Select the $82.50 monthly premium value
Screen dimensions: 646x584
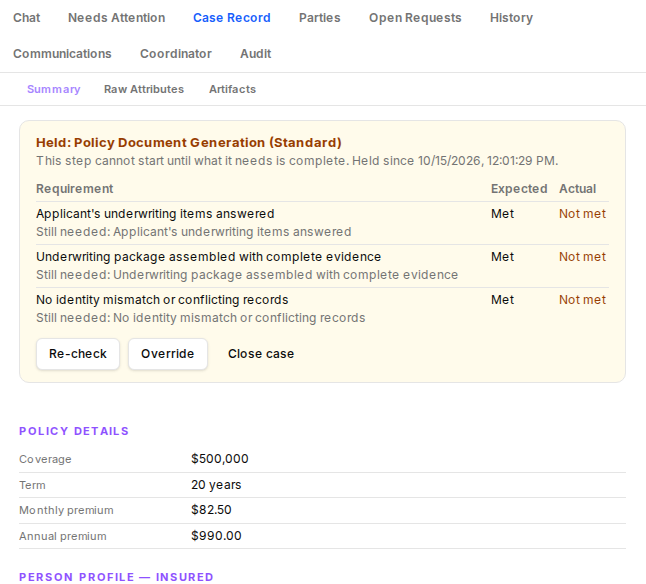[211, 510]
